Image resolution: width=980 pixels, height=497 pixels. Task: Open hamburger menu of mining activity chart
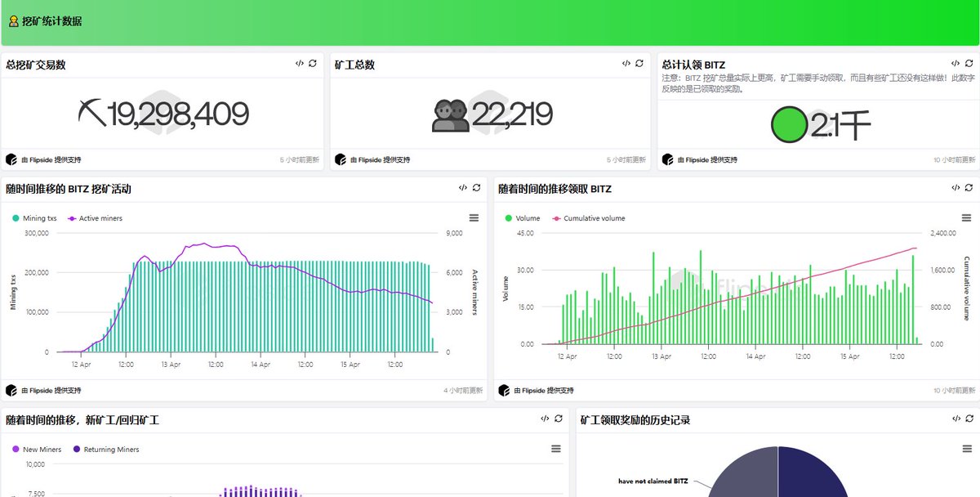click(x=474, y=218)
